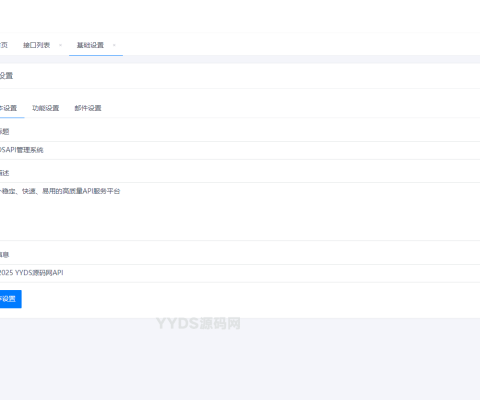The width and height of the screenshot is (480, 400).
Task: Open the 功能设置 sub-tab
Action: [x=46, y=108]
